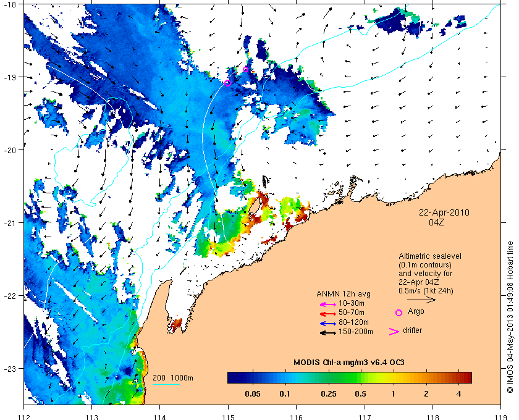Click the ANMN 12h avg legend heading
This screenshot has height=420, width=519.
(x=344, y=294)
